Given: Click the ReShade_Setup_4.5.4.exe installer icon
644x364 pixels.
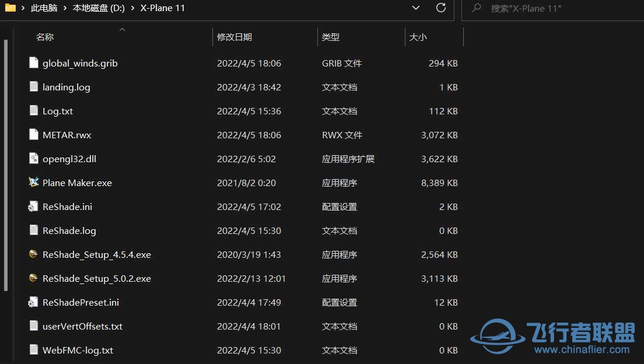Looking at the screenshot, I should pos(33,254).
